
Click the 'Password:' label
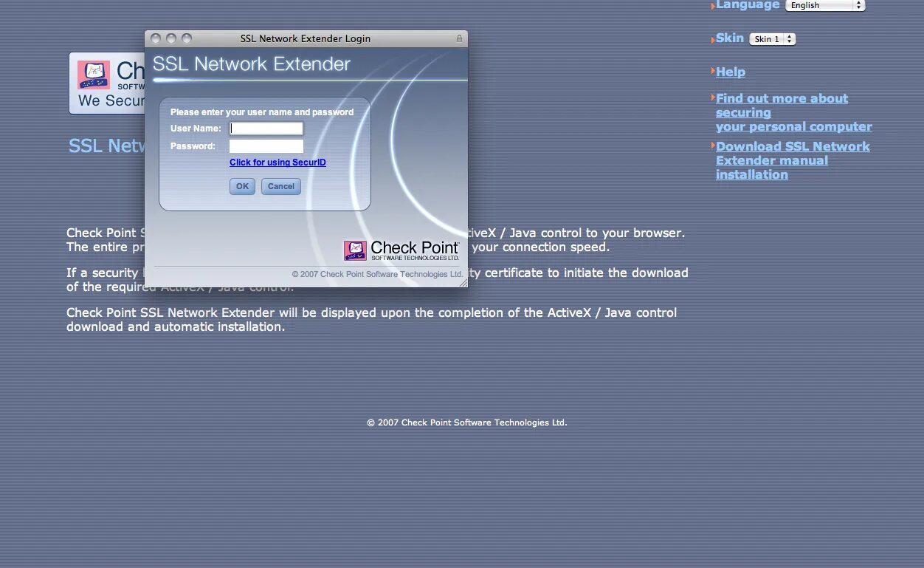(x=193, y=146)
